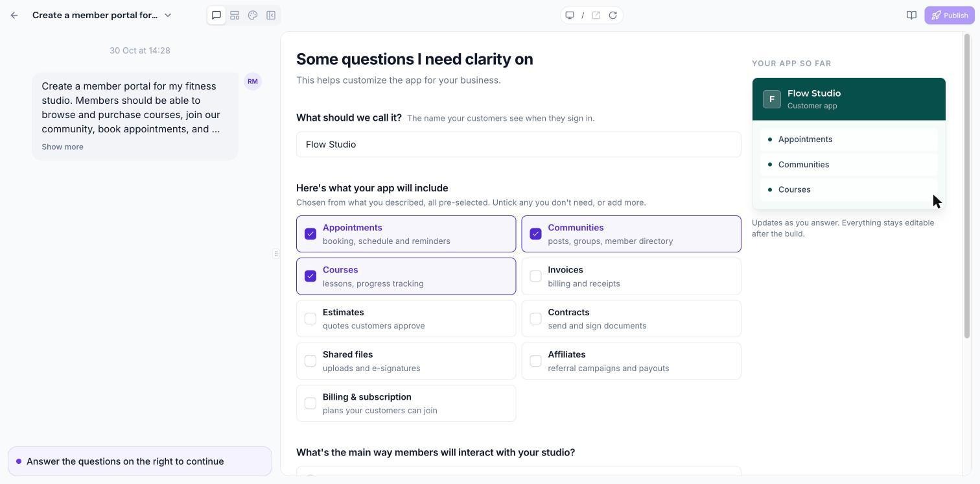Click the RM user avatar

253,81
